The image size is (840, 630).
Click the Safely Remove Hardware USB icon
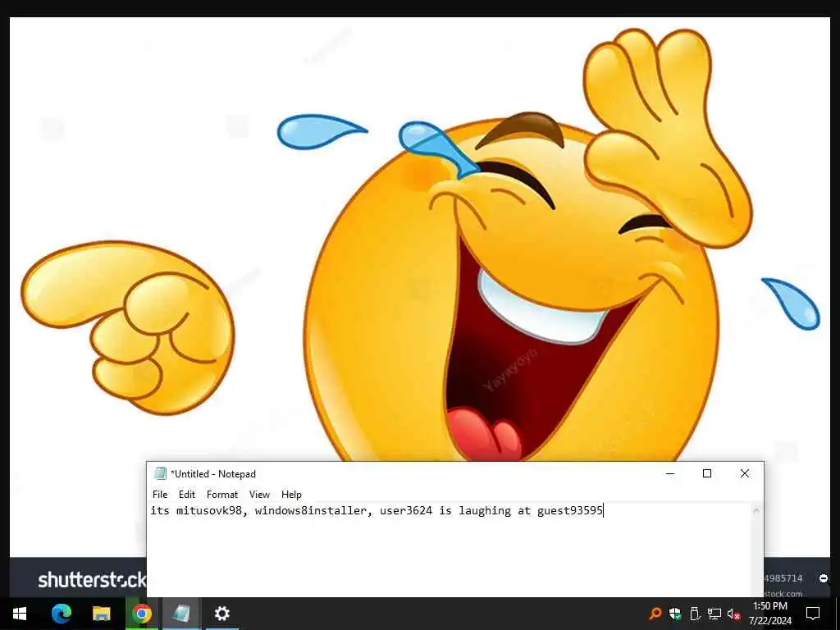[694, 614]
